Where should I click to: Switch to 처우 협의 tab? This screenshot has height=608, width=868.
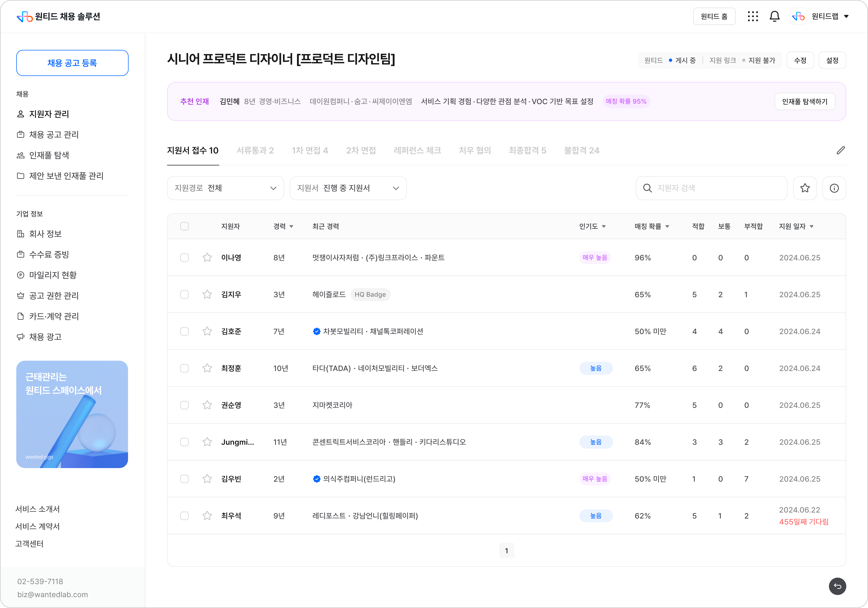pyautogui.click(x=475, y=150)
